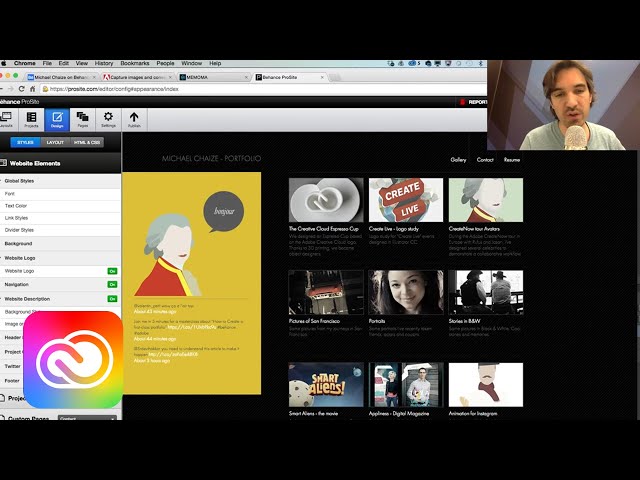Click the padlock icon in the address bar
The image size is (640, 480).
(x=45, y=89)
